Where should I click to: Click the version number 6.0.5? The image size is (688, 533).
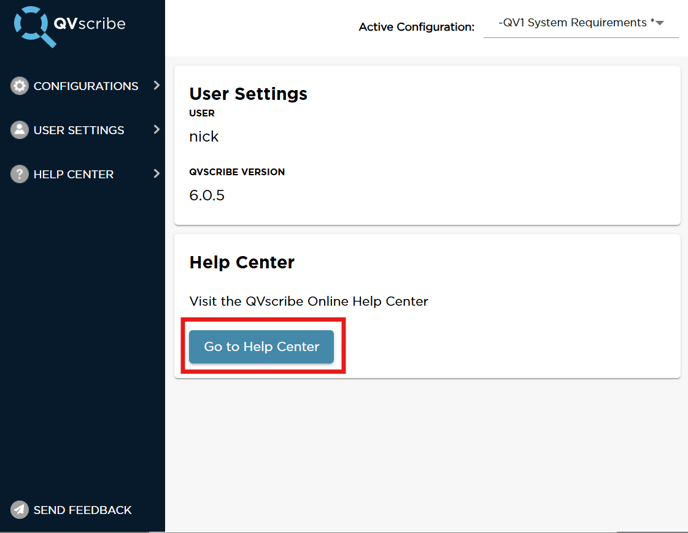tap(207, 195)
